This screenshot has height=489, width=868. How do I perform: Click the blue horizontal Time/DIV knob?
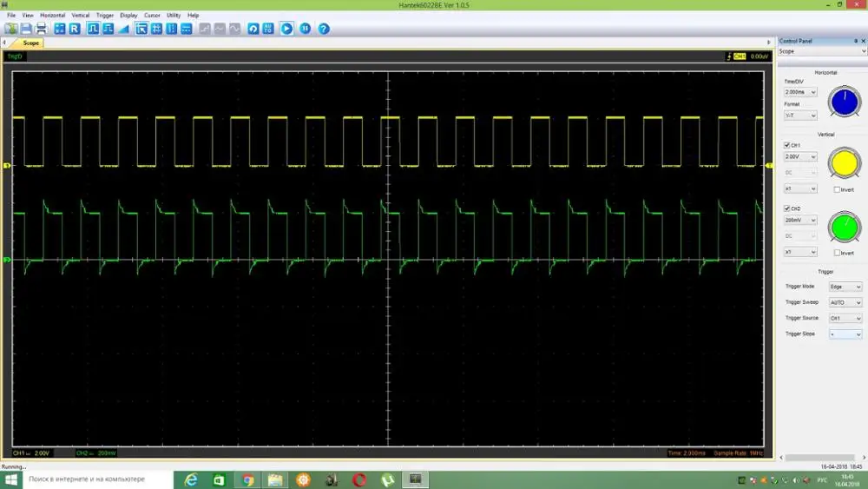[x=844, y=102]
